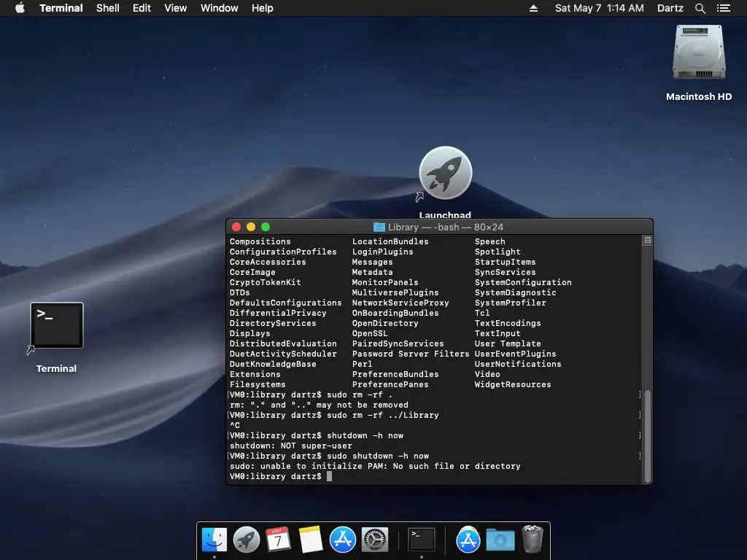This screenshot has width=747, height=560.
Task: Click the 'sudo rm -rf ../Library' command
Action: [382, 415]
